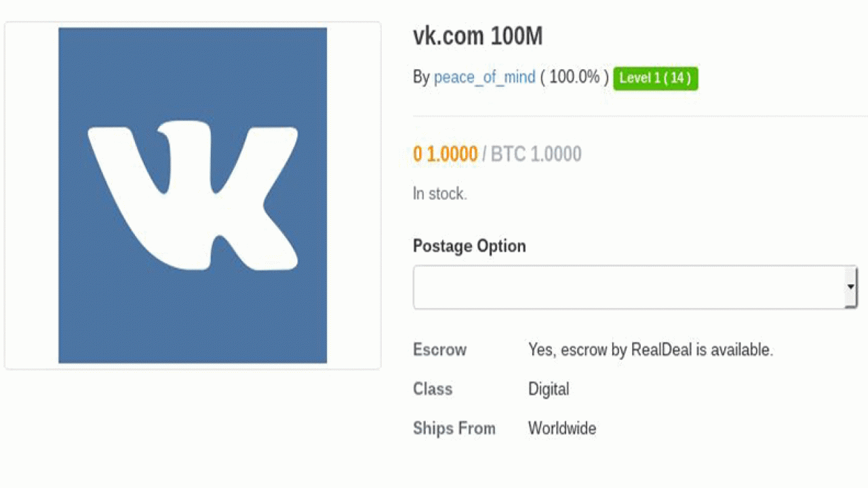This screenshot has width=868, height=488.
Task: Click the Digital class value
Action: (549, 389)
